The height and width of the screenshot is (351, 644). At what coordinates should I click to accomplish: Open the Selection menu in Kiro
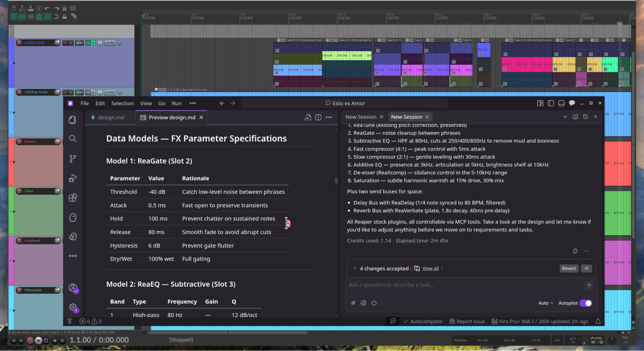click(x=122, y=103)
